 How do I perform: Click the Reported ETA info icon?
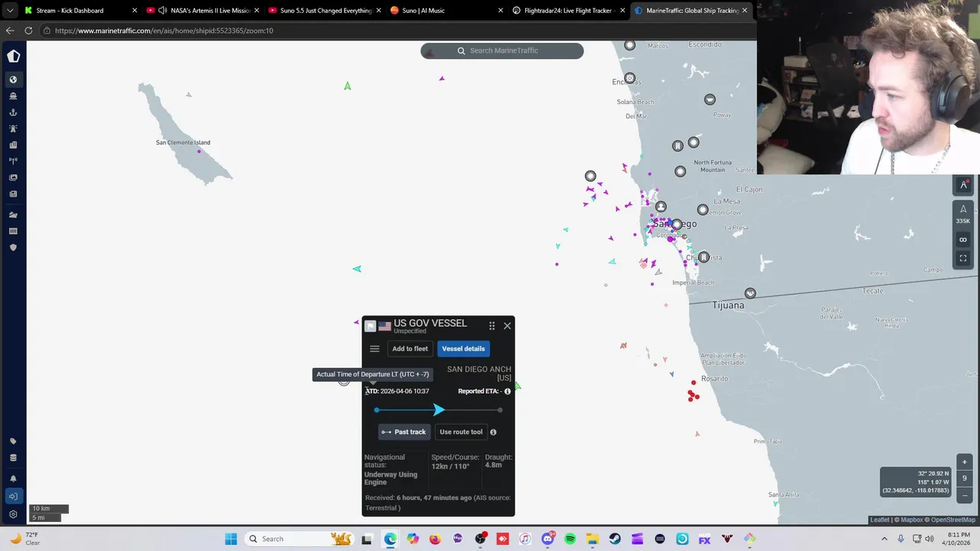pos(507,391)
